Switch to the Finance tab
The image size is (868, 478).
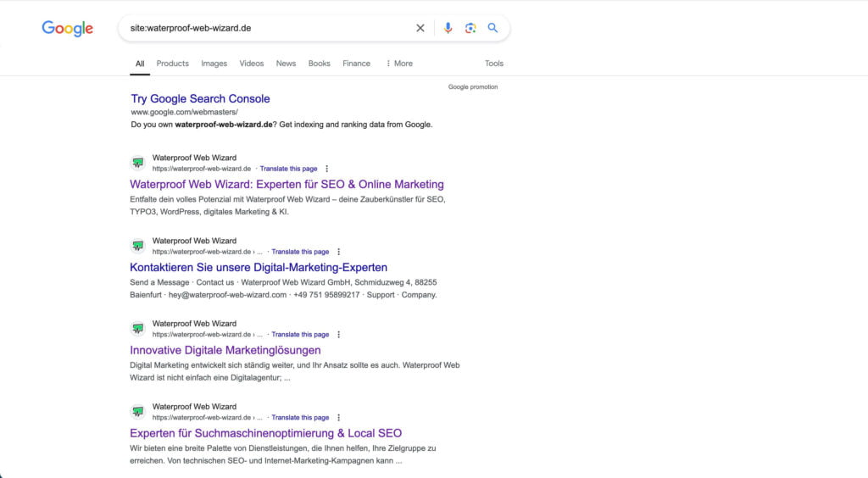[356, 64]
